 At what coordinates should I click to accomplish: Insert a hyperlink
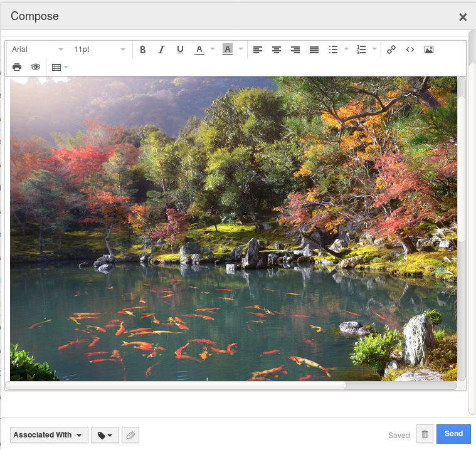click(x=391, y=50)
